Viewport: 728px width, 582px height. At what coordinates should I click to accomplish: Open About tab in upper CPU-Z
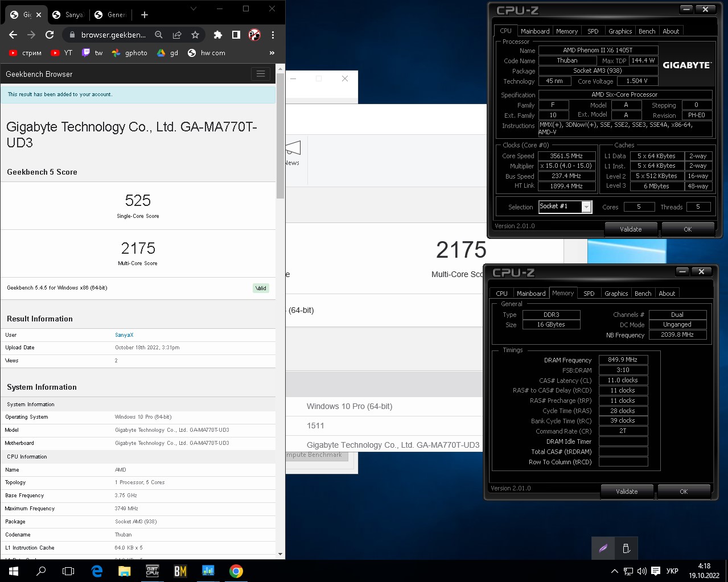[x=671, y=31]
